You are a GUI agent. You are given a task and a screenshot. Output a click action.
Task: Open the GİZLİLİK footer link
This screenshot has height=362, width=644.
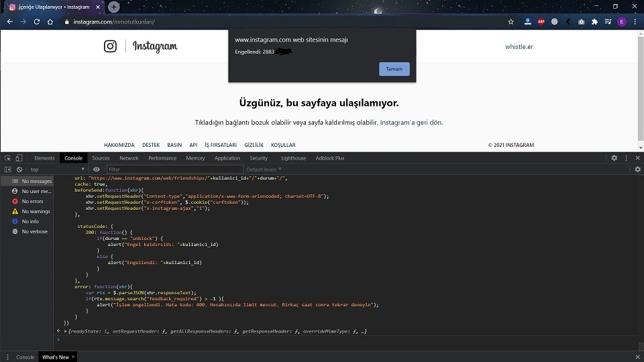tap(254, 145)
